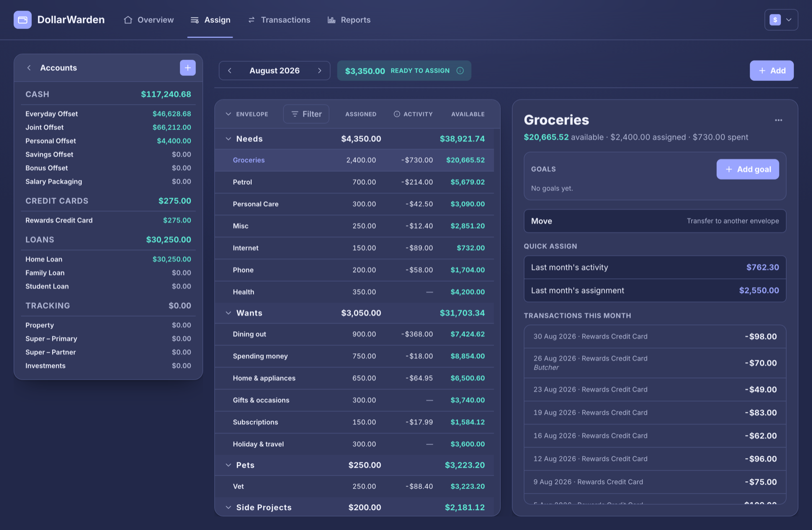Go to next month arrow
The width and height of the screenshot is (812, 530).
[x=320, y=71]
